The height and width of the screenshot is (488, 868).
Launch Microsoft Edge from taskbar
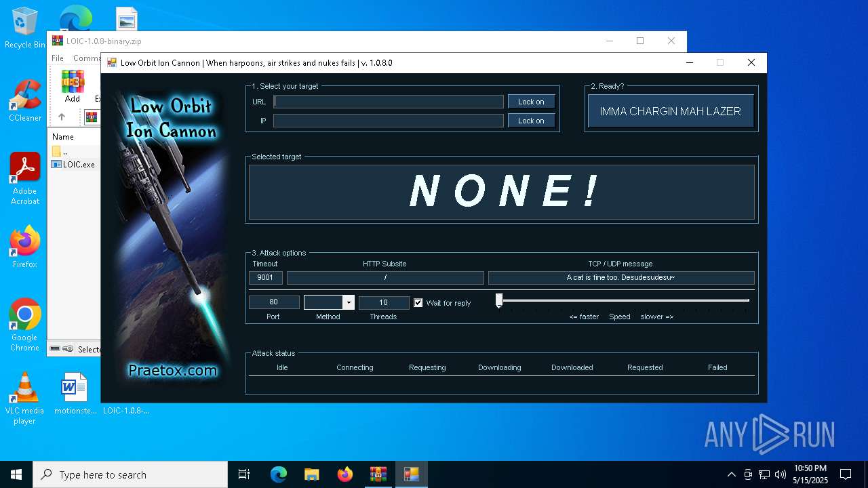click(x=279, y=474)
